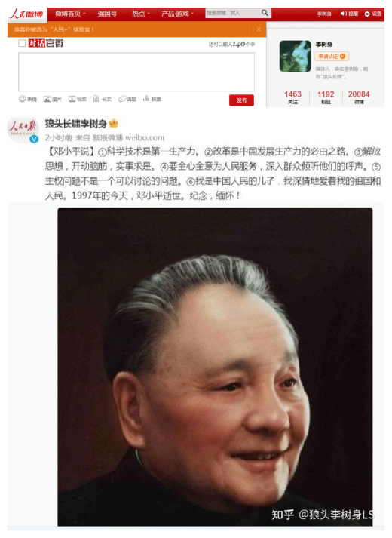This screenshot has width=392, height=538.
Task: Expand the 微博首页 dropdown menu
Action: pyautogui.click(x=70, y=14)
